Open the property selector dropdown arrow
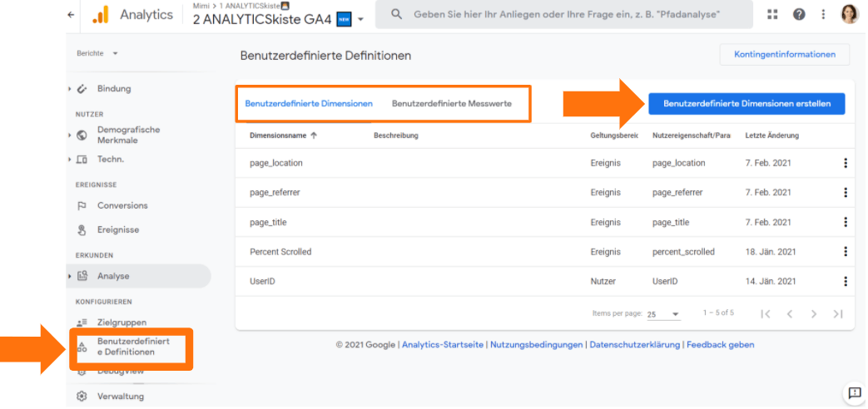868x409 pixels. point(360,19)
